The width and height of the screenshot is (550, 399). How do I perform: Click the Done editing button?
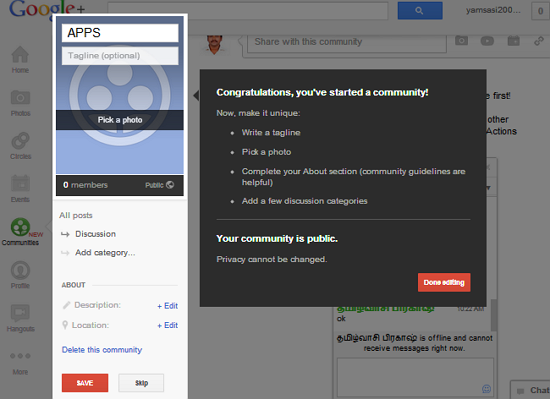pyautogui.click(x=444, y=282)
